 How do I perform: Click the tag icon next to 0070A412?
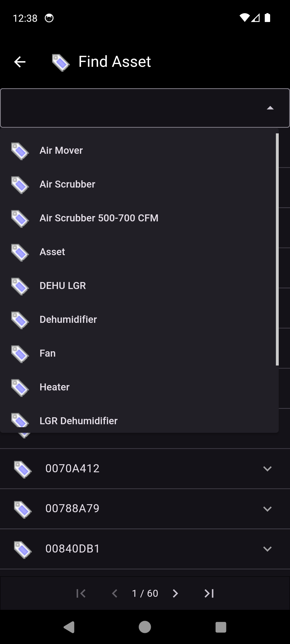(23, 469)
